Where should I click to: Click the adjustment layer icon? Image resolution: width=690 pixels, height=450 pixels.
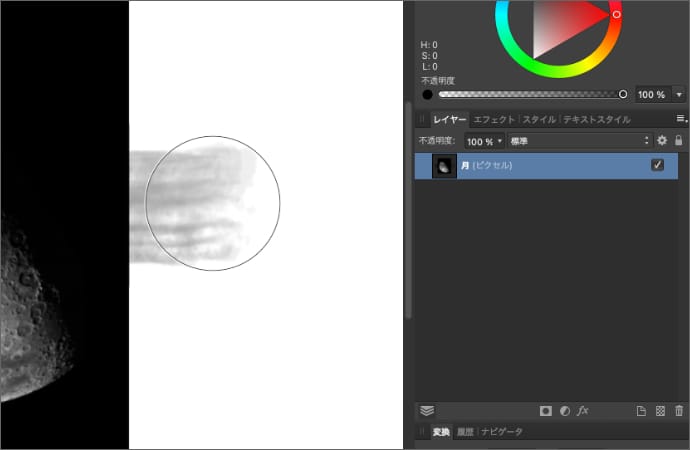pos(564,410)
